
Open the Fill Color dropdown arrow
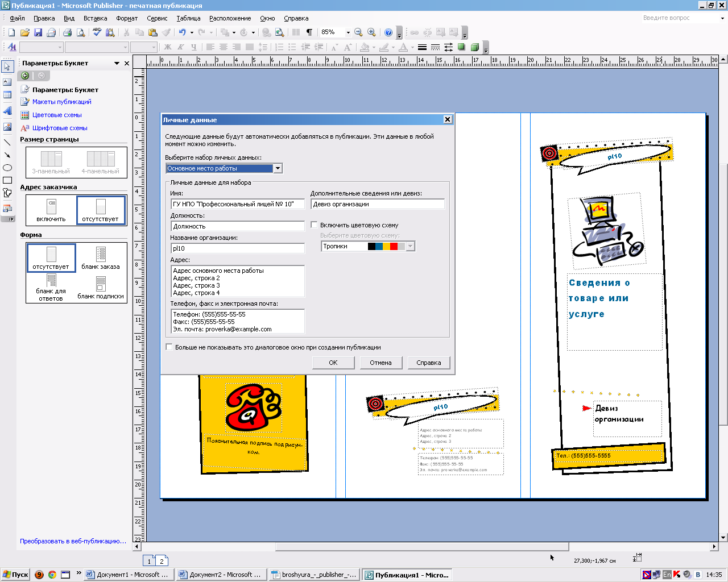(x=374, y=47)
